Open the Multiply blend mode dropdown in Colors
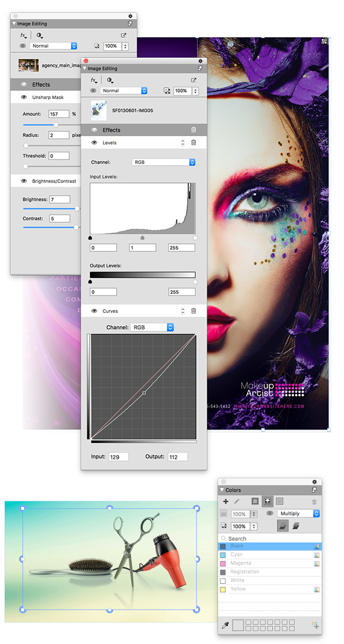The height and width of the screenshot is (644, 344). coord(299,513)
